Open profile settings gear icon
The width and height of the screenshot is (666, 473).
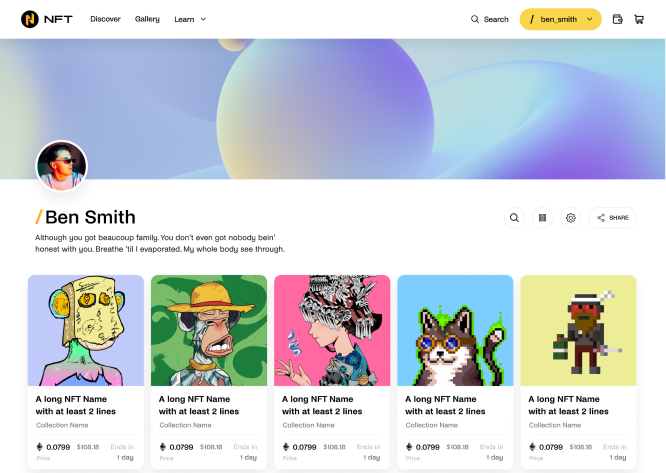[570, 218]
